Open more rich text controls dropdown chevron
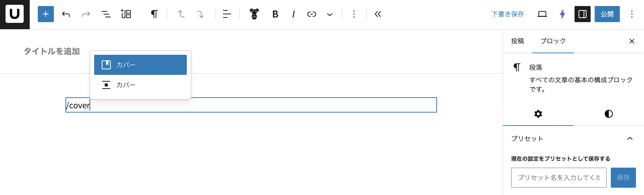The height and width of the screenshot is (195, 644). tap(330, 14)
